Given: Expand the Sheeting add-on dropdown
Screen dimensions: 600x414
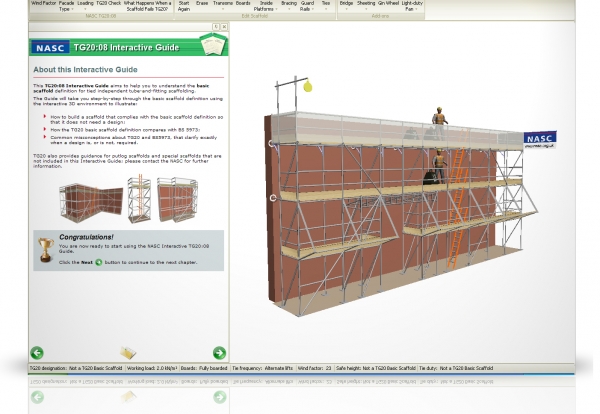Looking at the screenshot, I should [366, 5].
